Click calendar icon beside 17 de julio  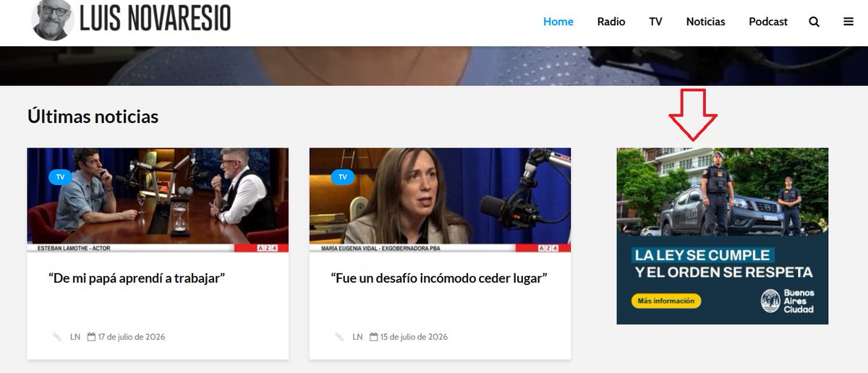tap(91, 337)
